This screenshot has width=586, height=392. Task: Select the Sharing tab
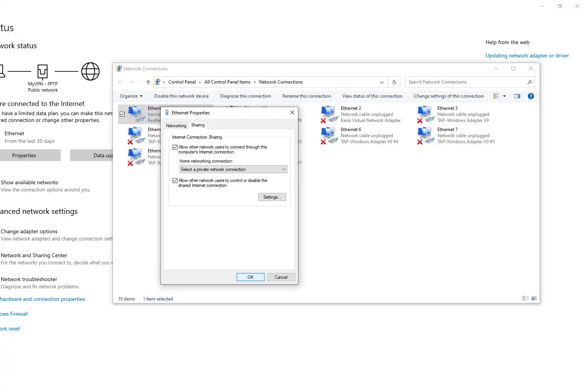click(x=198, y=125)
